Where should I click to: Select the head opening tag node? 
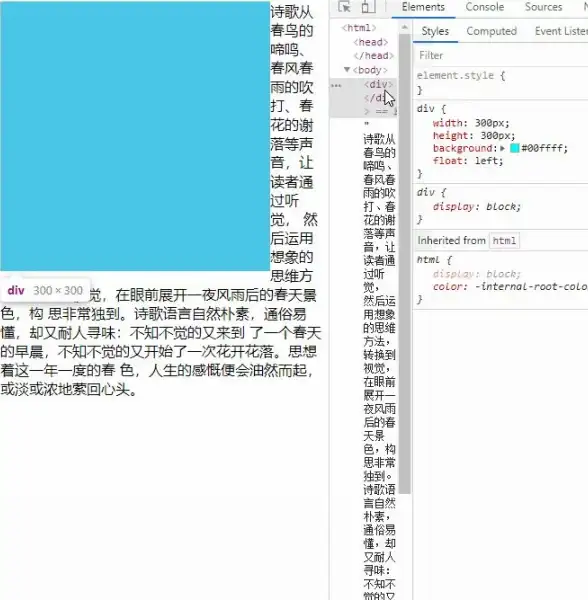pos(371,42)
